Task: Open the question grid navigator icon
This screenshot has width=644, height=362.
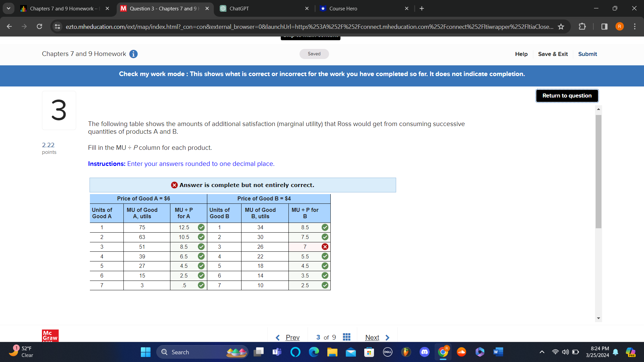Action: pos(346,337)
